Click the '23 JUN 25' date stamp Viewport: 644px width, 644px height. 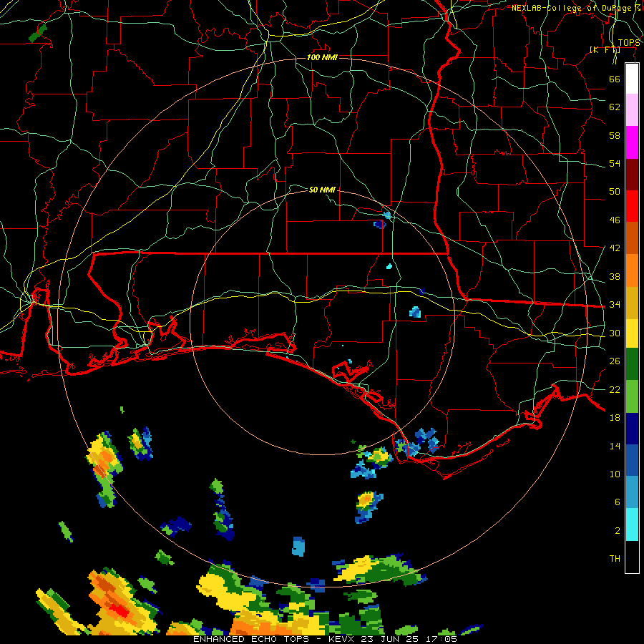click(390, 639)
